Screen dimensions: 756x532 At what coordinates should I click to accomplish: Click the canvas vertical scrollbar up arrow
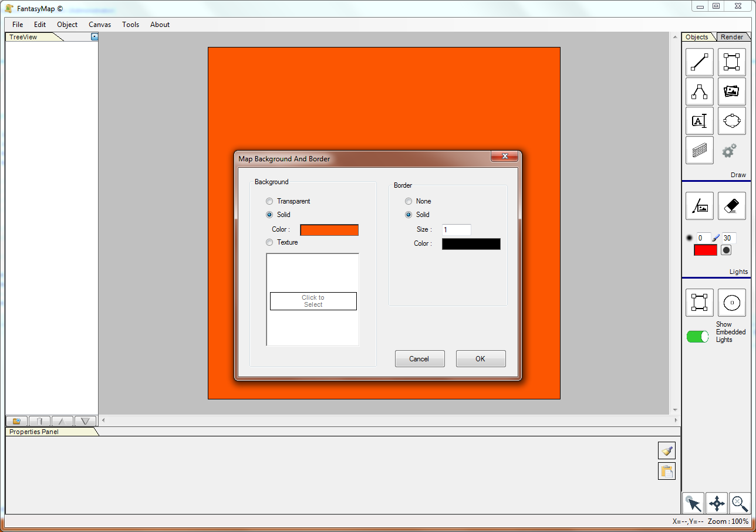pyautogui.click(x=676, y=37)
